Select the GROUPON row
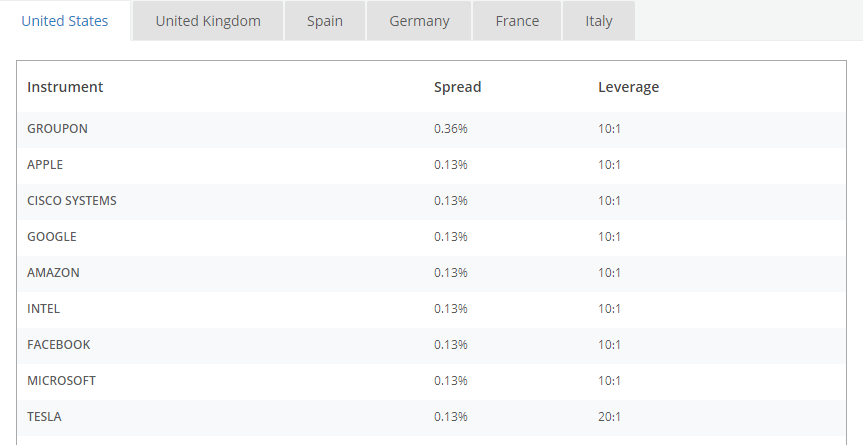Screen dimensions: 863x445 point(432,129)
